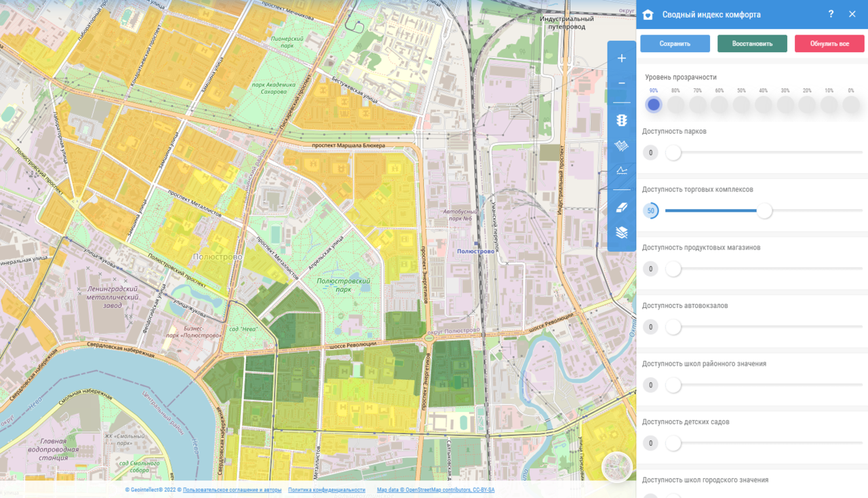Select 50% transparency level
The height and width of the screenshot is (498, 868).
pyautogui.click(x=741, y=104)
